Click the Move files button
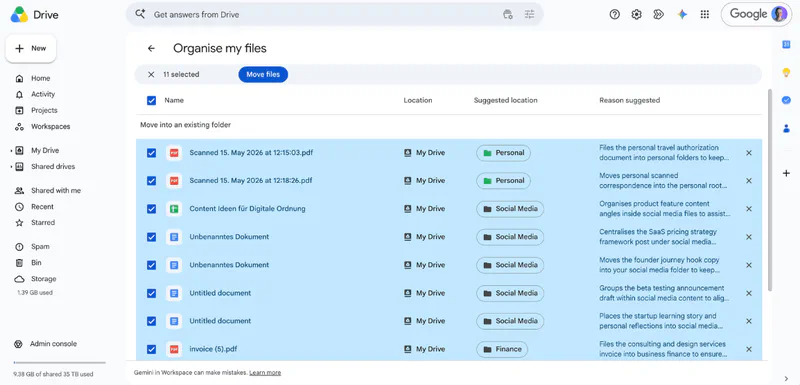800x385 pixels. point(263,74)
